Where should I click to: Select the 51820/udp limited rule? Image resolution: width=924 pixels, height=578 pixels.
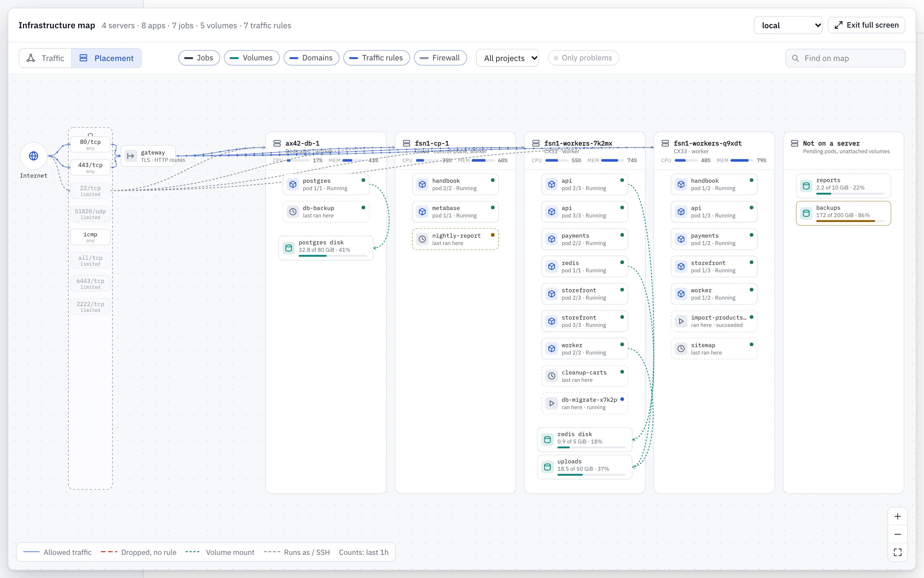click(x=90, y=214)
